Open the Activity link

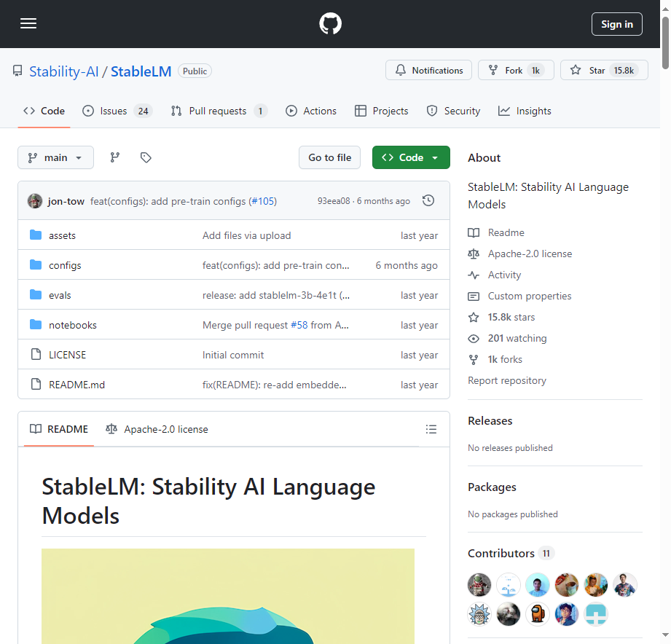494,275
